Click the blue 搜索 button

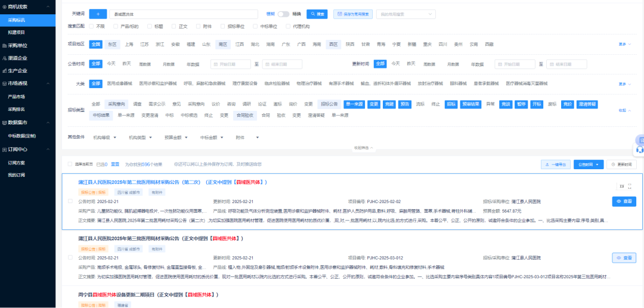click(317, 14)
